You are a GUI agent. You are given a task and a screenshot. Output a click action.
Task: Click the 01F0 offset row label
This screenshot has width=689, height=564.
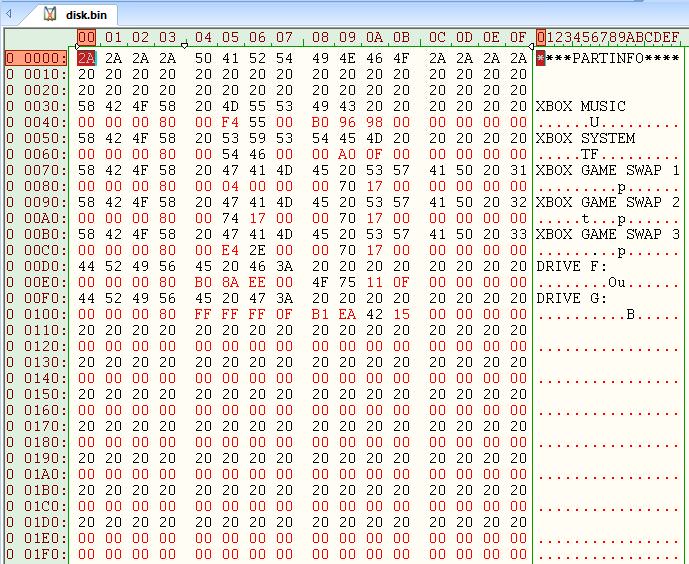coord(36,554)
